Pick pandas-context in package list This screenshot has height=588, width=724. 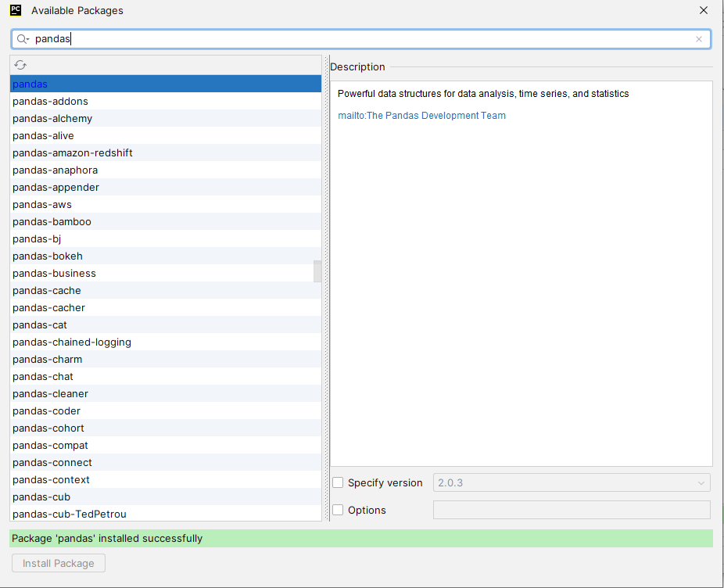166,479
